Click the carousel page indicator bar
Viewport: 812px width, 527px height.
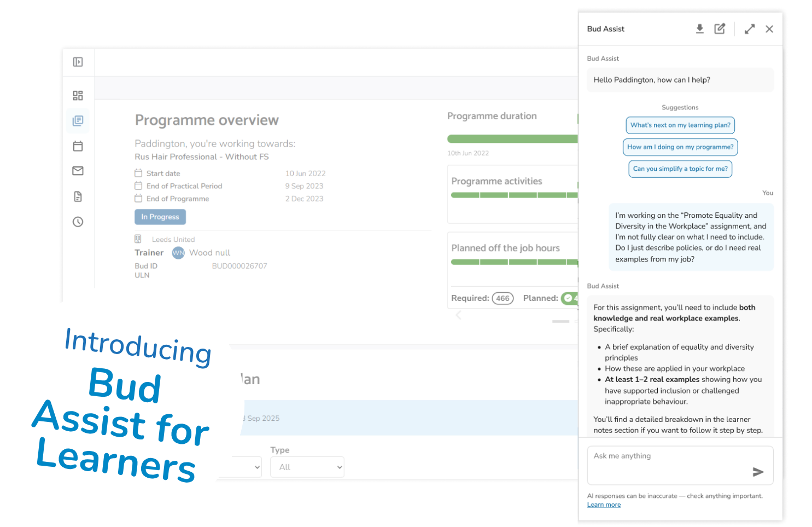560,321
